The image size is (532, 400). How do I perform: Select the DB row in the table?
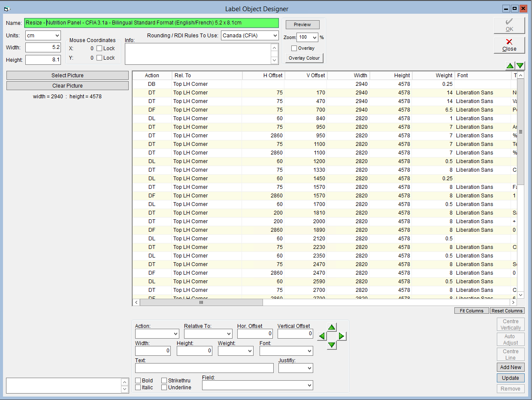coord(325,84)
